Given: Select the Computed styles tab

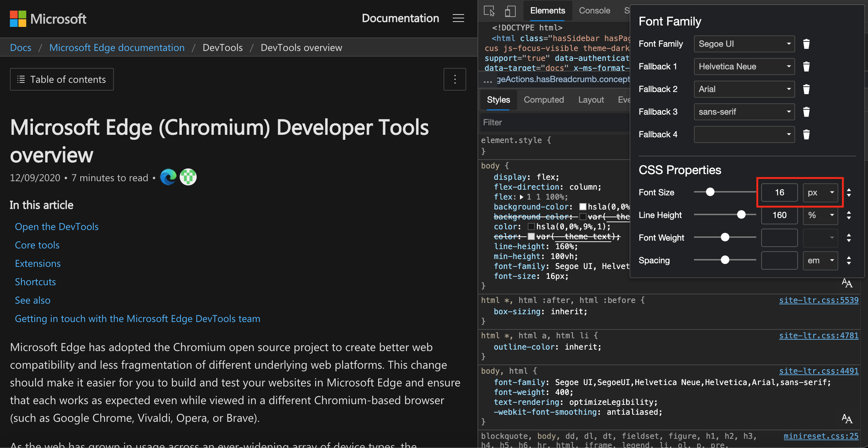Looking at the screenshot, I should (543, 99).
